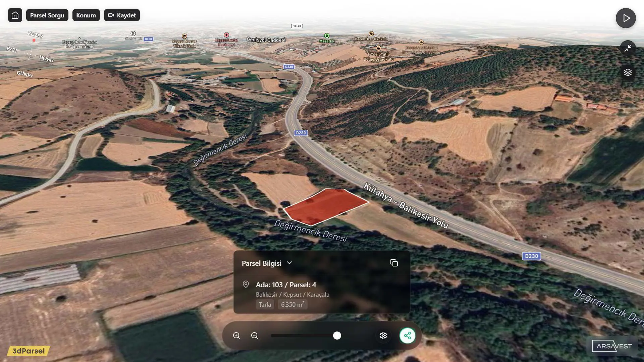Click the Kepsut Orta Öğrenim Kız Öğrenci Yurdu label

click(x=79, y=44)
